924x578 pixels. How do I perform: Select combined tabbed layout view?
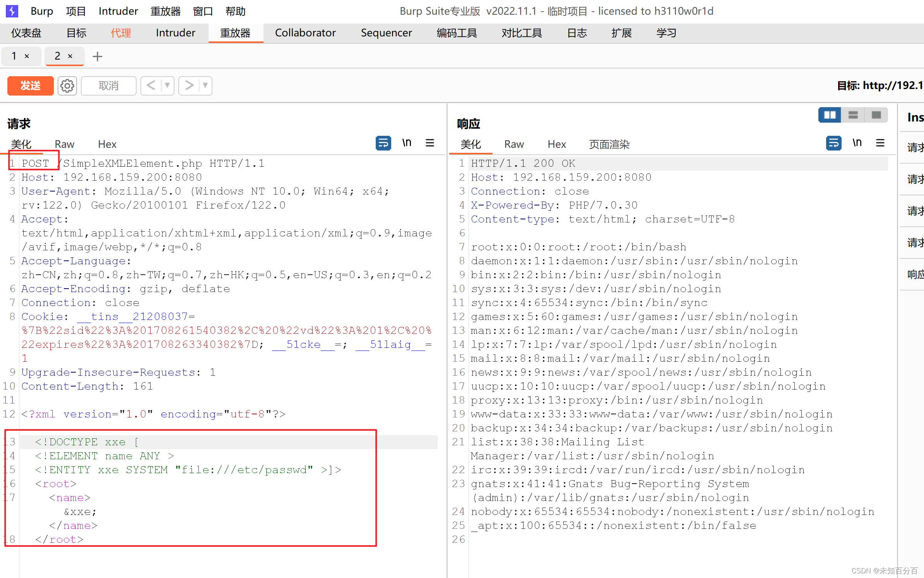(x=876, y=115)
